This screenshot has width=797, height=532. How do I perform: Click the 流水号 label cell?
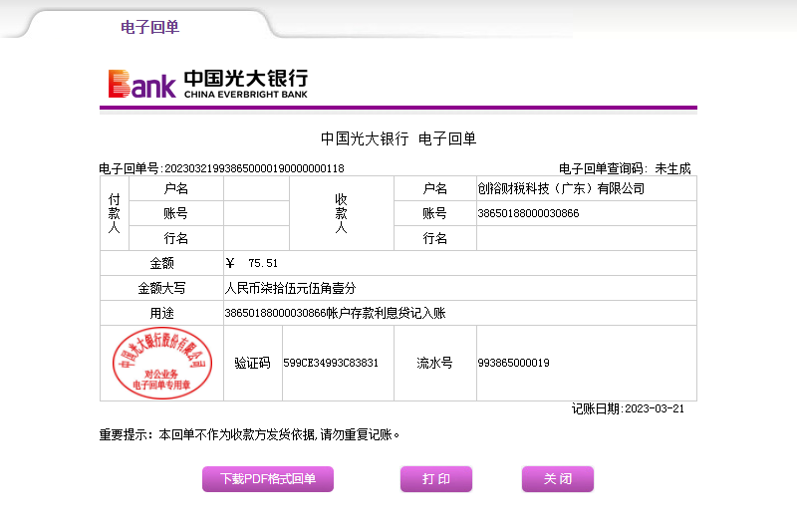coord(435,363)
